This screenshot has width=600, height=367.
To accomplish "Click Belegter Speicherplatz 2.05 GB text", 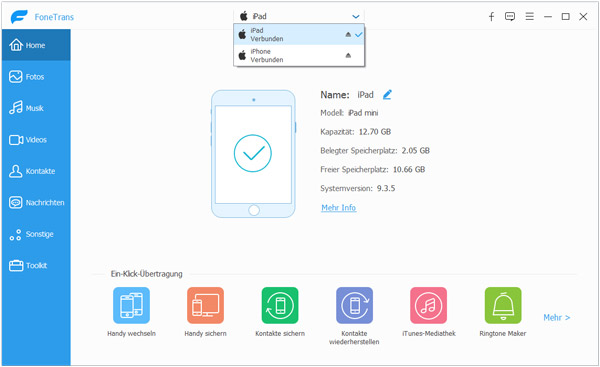I will [x=375, y=150].
